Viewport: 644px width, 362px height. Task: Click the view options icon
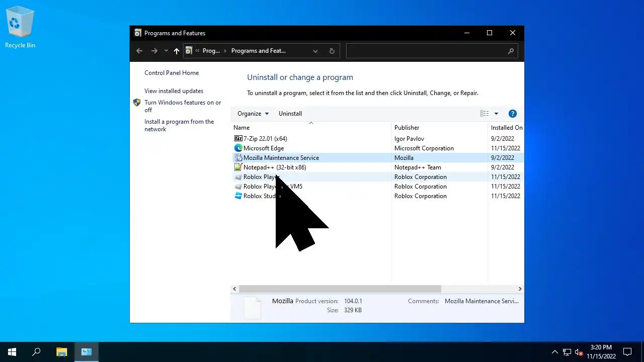coord(485,114)
